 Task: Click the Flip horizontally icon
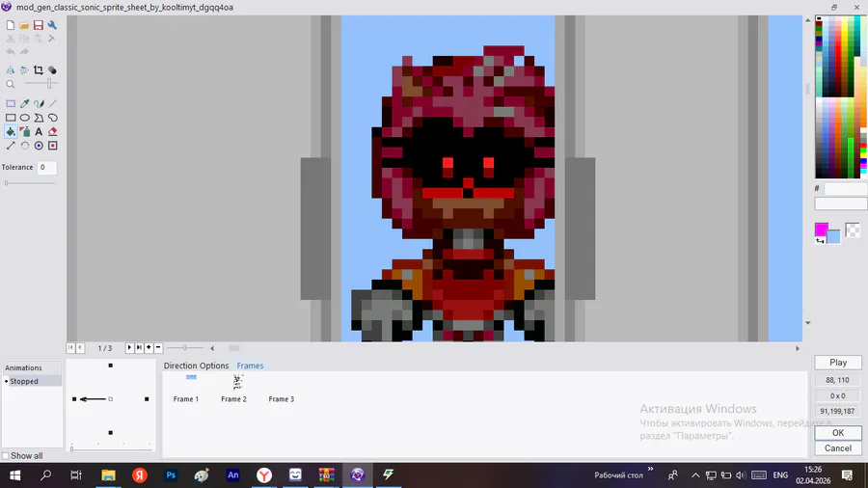[11, 70]
